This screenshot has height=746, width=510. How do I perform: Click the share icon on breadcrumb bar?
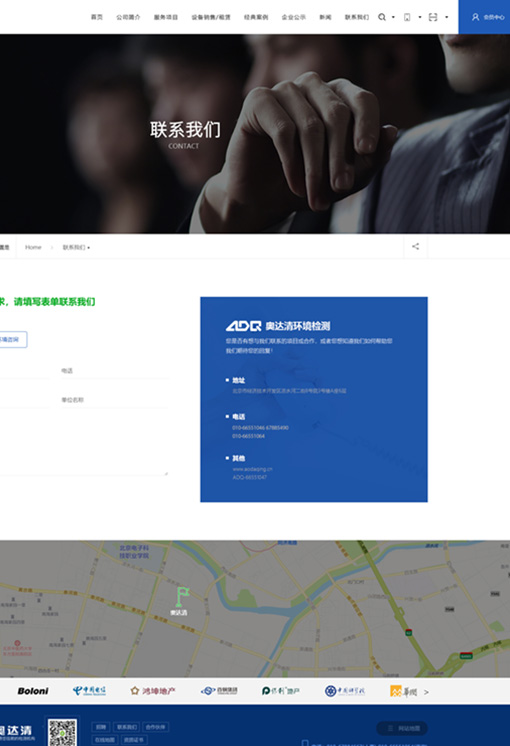coord(415,246)
